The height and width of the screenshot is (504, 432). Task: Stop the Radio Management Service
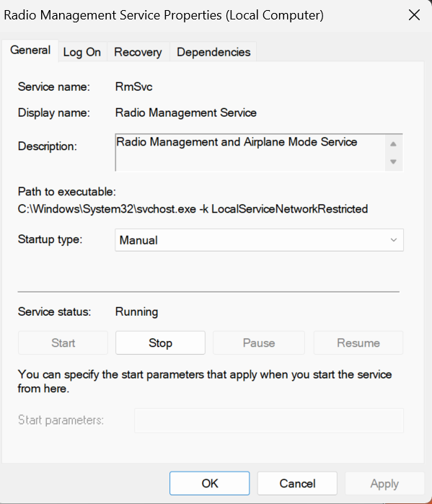160,343
